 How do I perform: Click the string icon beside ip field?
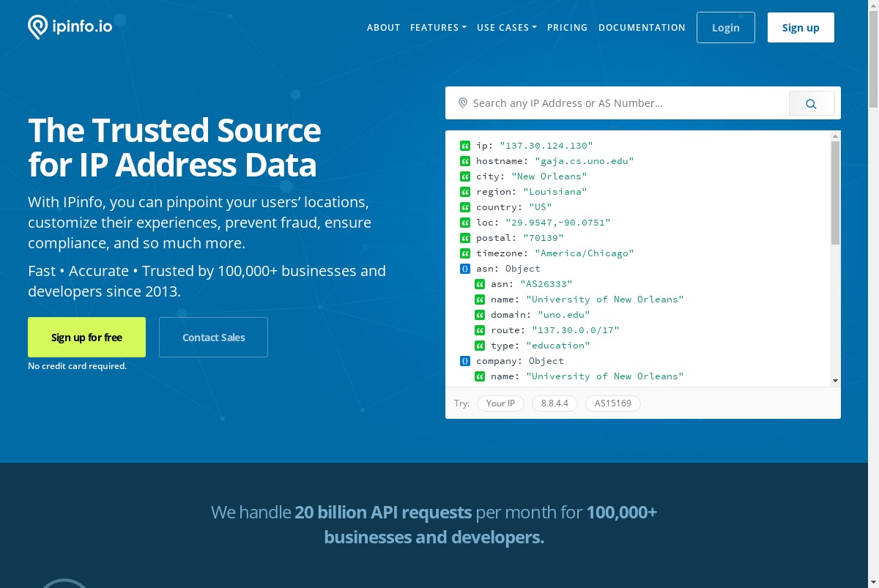click(465, 146)
